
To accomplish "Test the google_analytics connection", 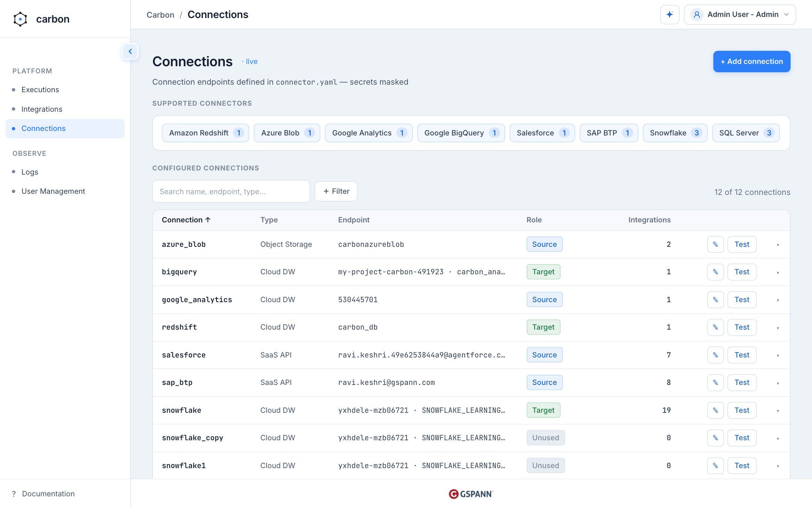I will point(742,300).
